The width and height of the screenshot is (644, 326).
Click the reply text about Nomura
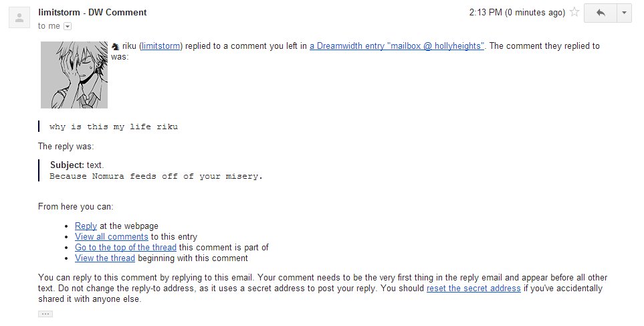tap(156, 176)
